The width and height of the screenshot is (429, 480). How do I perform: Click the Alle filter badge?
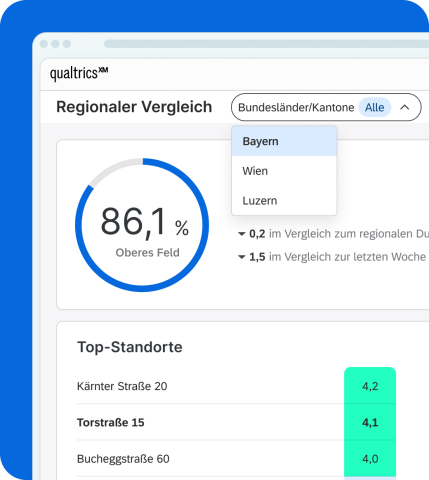(375, 107)
